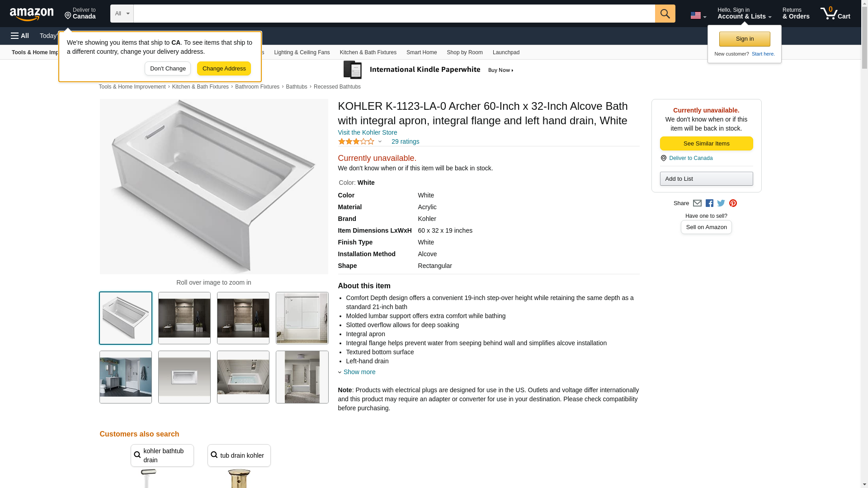
Task: Share product via email icon
Action: [697, 203]
